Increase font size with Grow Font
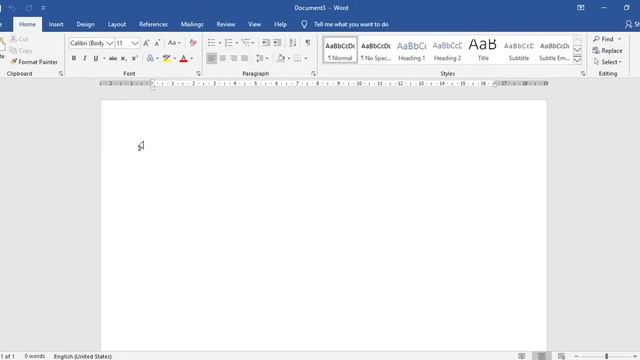The width and height of the screenshot is (640, 360). pyautogui.click(x=146, y=43)
